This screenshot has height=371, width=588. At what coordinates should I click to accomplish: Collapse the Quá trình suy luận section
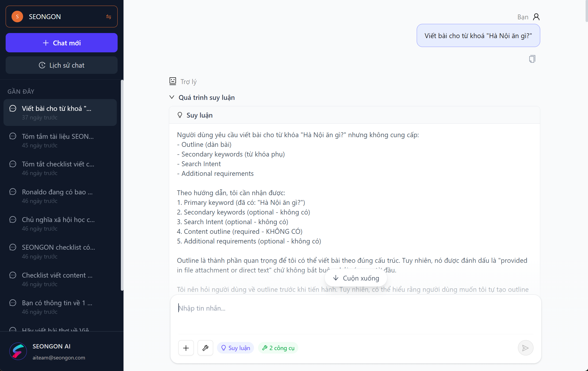(x=172, y=97)
